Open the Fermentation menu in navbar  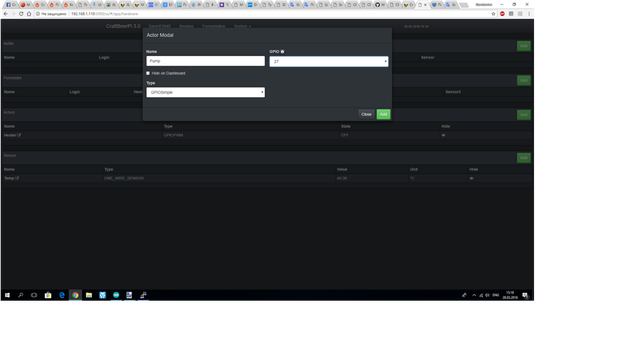coord(213,26)
